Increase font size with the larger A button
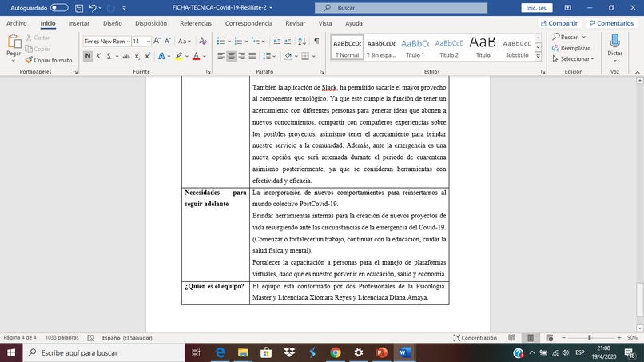The image size is (644, 362). [157, 41]
